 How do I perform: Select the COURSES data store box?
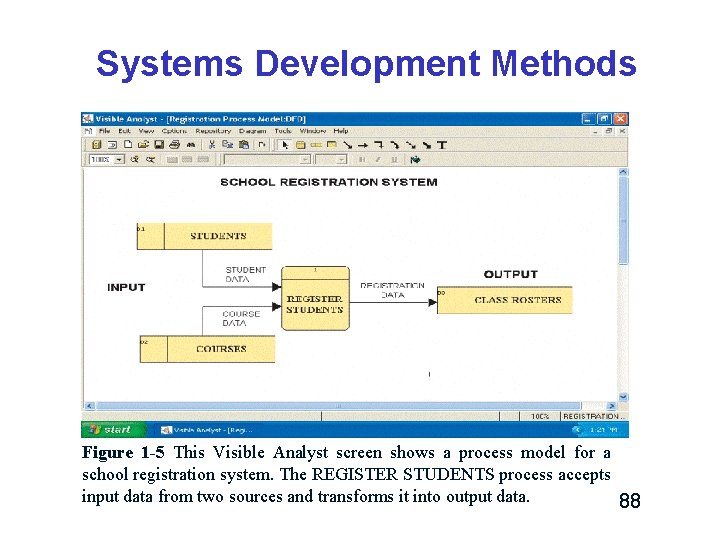[208, 349]
